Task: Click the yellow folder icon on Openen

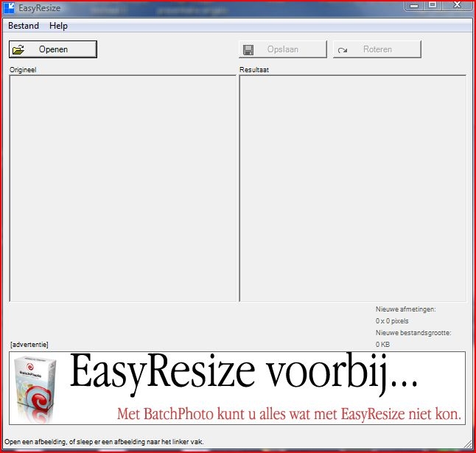Action: pyautogui.click(x=18, y=49)
